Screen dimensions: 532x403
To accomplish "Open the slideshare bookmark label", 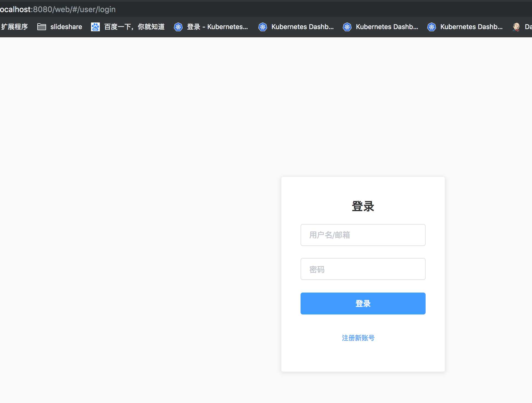I will tap(66, 27).
